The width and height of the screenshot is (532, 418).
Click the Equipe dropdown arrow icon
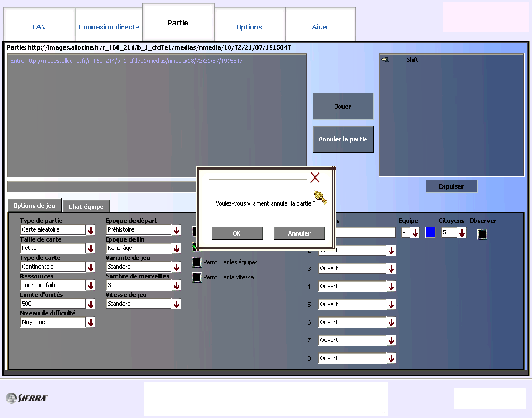click(x=415, y=233)
